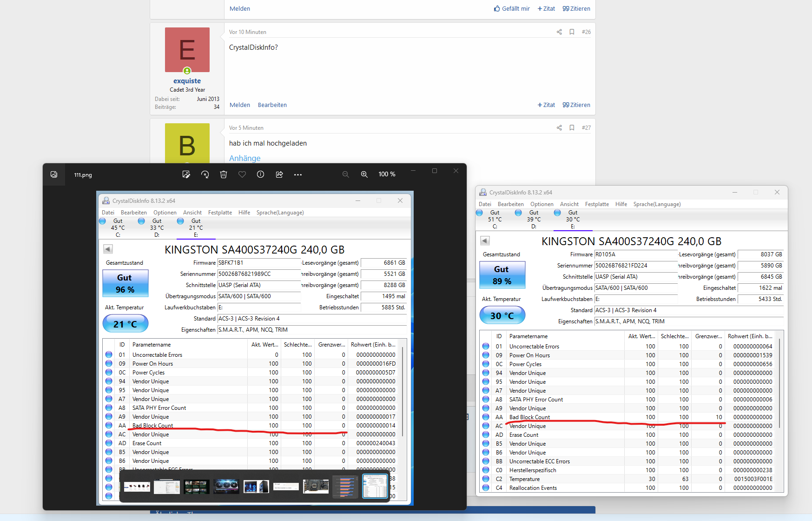Select the Reallocation Events row
812x521 pixels.
click(627, 488)
